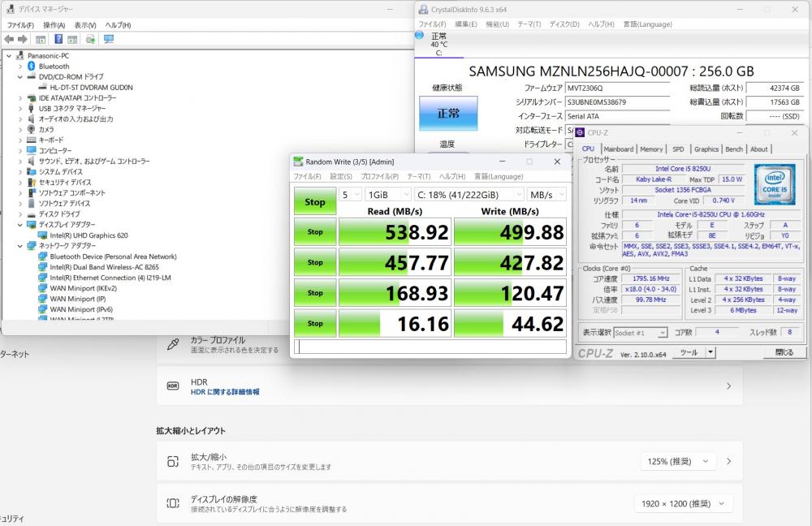The width and height of the screenshot is (812, 526).
Task: Click the Intel Core i5 logo in CPU-Z
Action: tap(774, 185)
